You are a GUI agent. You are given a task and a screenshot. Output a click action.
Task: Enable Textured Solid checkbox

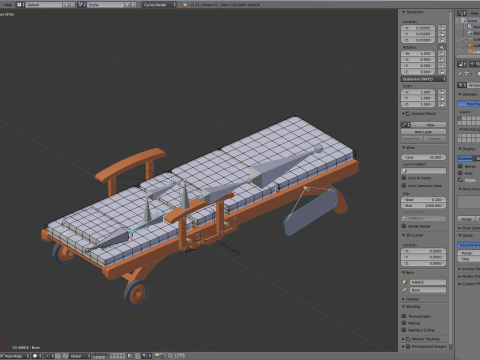tap(404, 316)
